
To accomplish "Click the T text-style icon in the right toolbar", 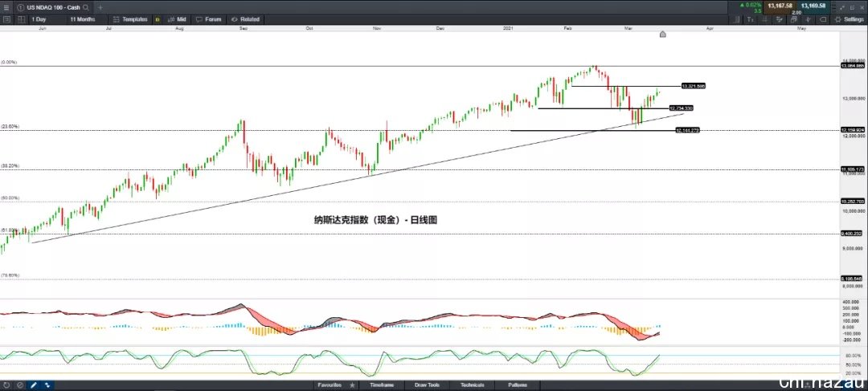I will click(750, 19).
